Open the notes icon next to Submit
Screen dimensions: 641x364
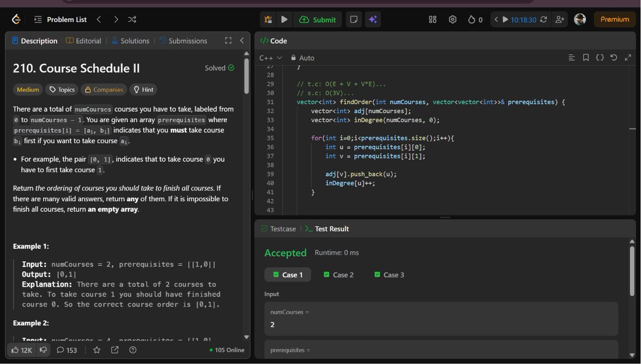(354, 20)
